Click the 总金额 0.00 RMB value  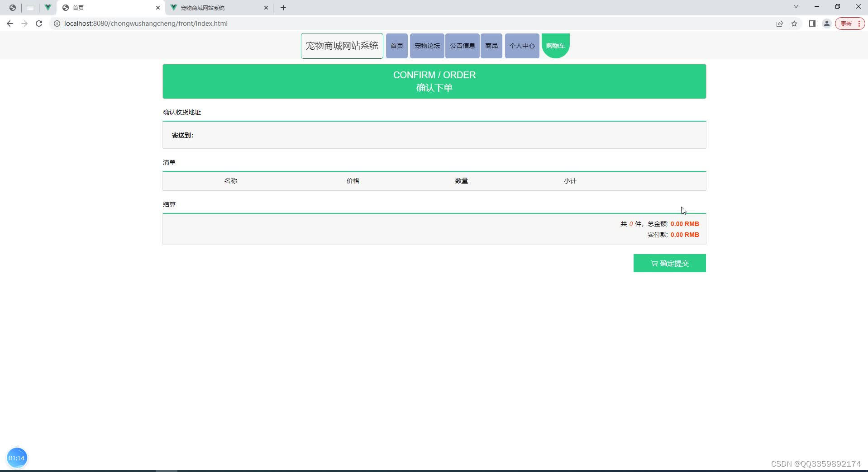click(685, 224)
